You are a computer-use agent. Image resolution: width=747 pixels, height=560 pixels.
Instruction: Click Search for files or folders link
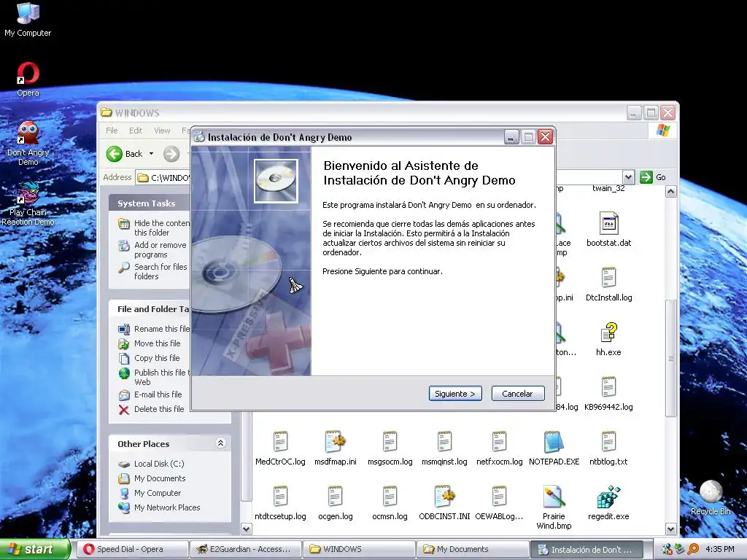[x=153, y=271]
